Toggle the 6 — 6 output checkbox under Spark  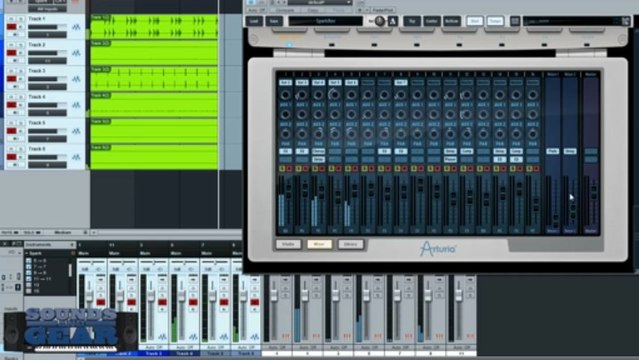[29, 261]
